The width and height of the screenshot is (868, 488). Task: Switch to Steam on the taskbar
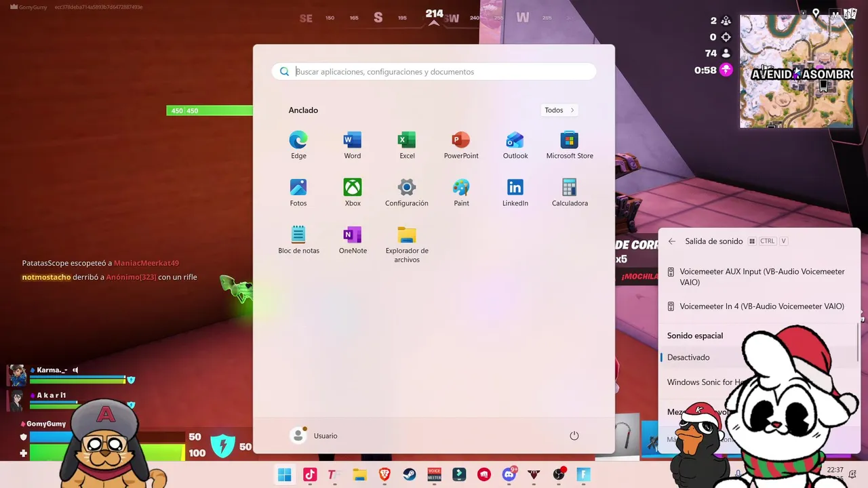pyautogui.click(x=410, y=475)
